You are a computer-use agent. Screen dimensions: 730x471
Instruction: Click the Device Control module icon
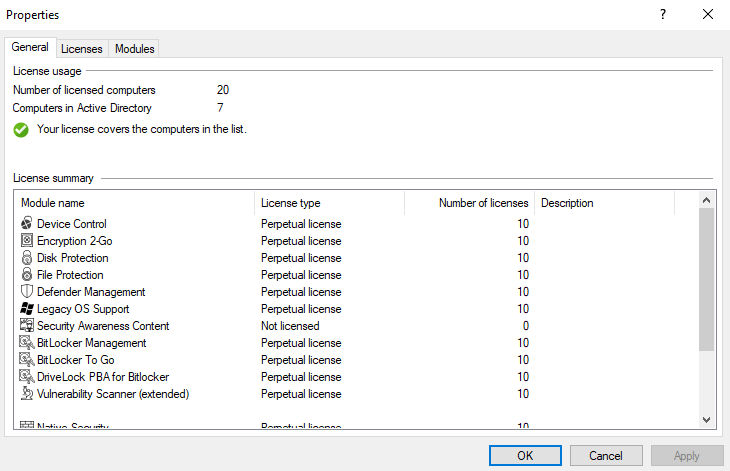tap(27, 224)
